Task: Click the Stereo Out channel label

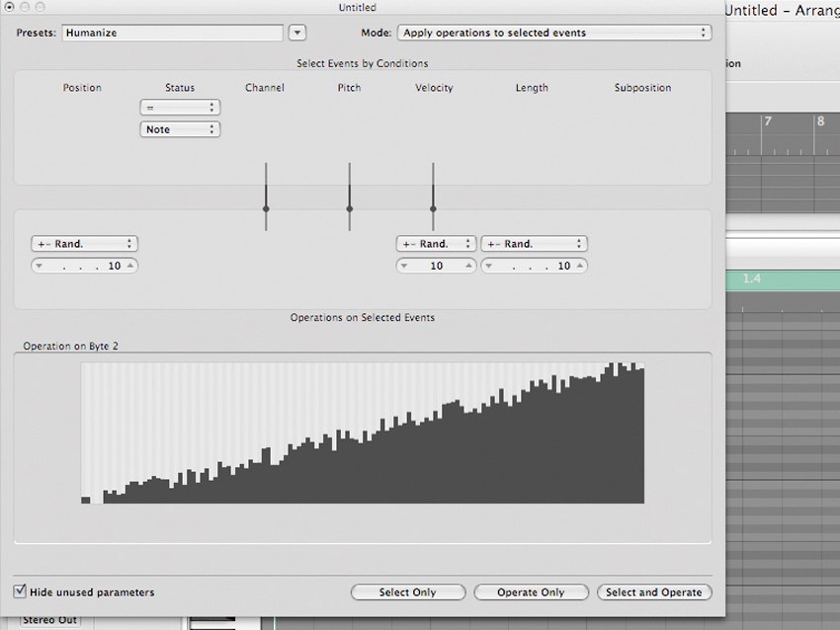Action: [49, 620]
